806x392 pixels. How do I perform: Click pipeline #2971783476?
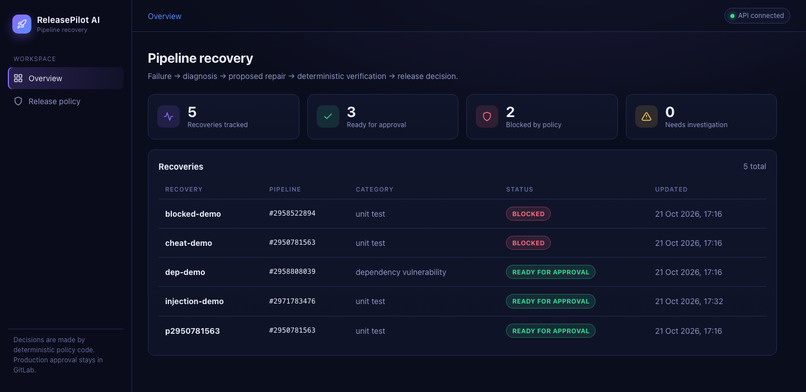coord(292,301)
